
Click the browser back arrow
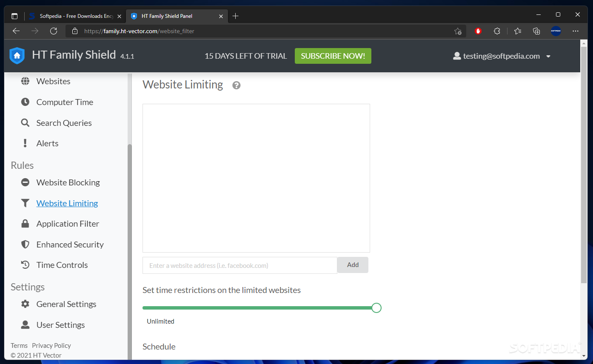click(x=16, y=31)
